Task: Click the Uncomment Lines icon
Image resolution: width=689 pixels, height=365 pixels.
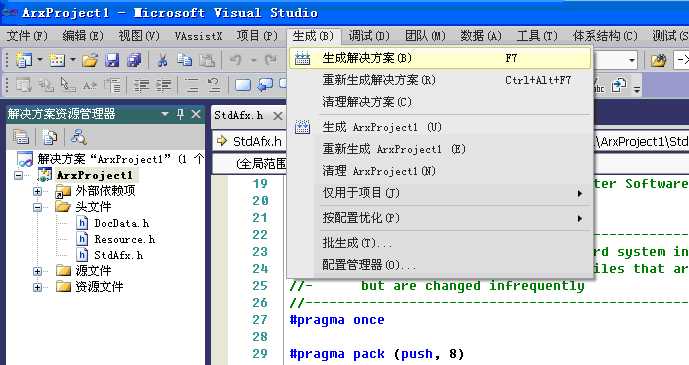Action: pyautogui.click(x=214, y=85)
